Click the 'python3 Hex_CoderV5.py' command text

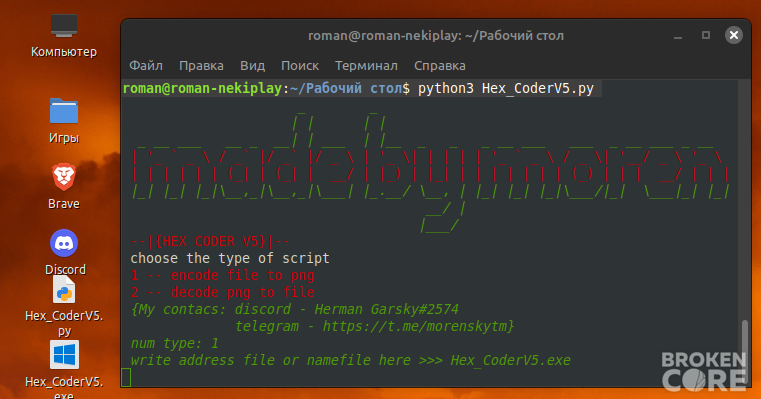506,88
